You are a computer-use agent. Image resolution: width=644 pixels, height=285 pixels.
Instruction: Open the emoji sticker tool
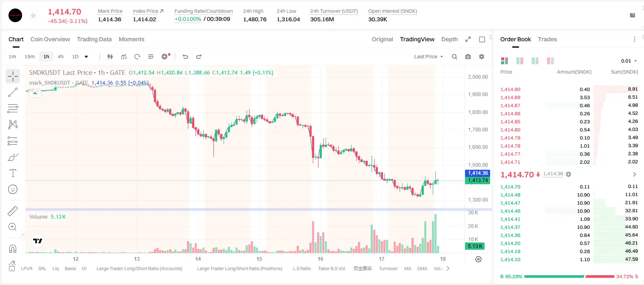click(13, 189)
